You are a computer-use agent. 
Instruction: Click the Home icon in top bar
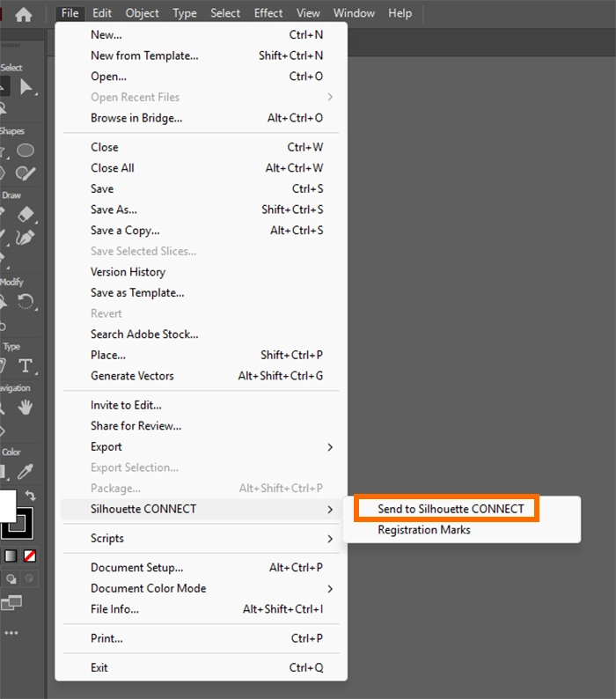tap(23, 14)
